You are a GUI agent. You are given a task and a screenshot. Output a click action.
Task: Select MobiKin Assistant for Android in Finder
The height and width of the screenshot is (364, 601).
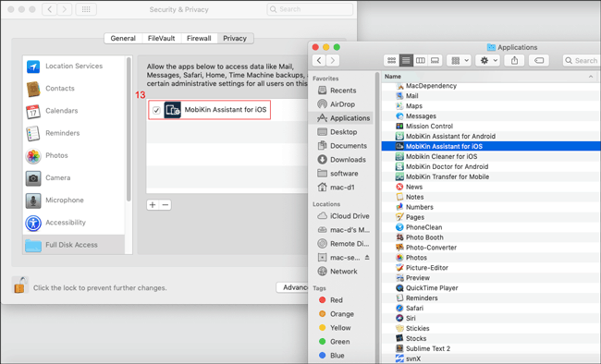[491, 136]
